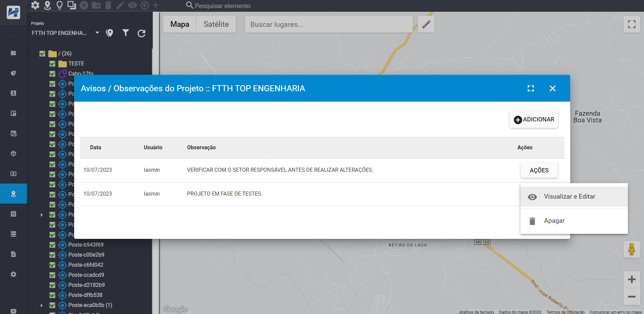The height and width of the screenshot is (314, 644).
Task: Select Poste-eca0b5b (1) tree item
Action: [x=90, y=305]
